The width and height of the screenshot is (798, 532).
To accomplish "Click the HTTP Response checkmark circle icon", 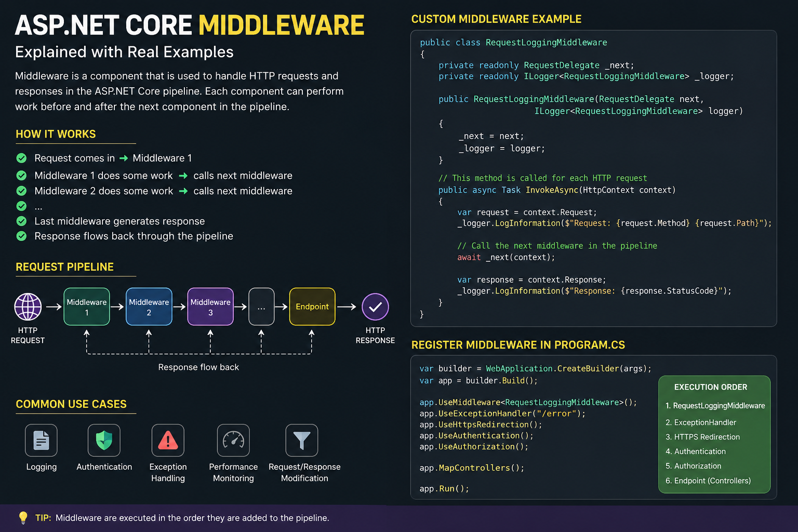I will pyautogui.click(x=375, y=307).
